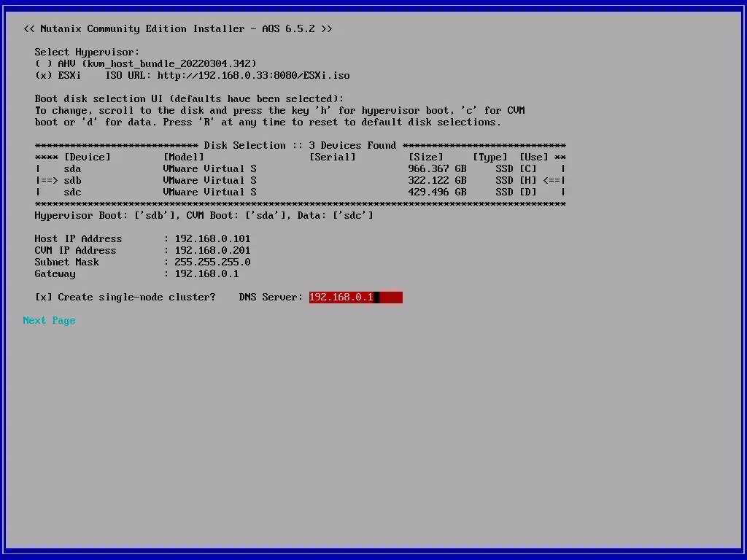Screen dimensions: 747x560
Task: Click the [H] use marker for sdb
Action: (x=527, y=180)
